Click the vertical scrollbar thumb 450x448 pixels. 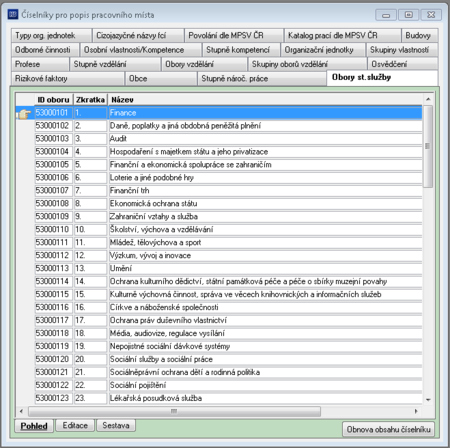pos(428,146)
